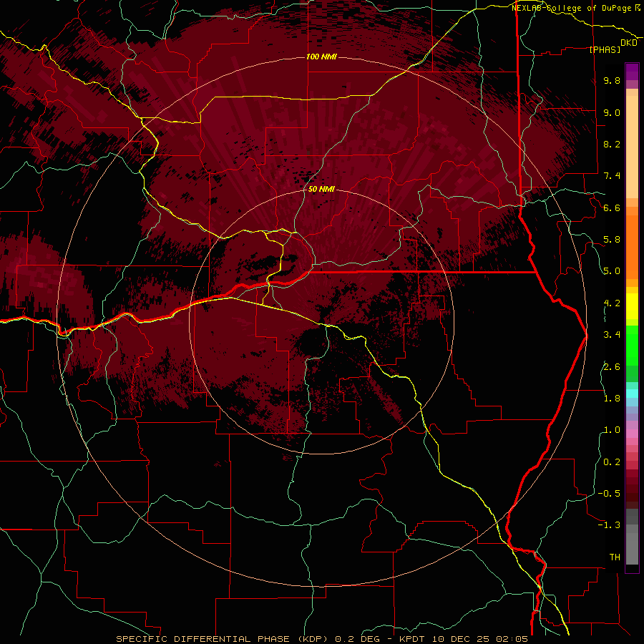Click the 1.8 value on the color scale
The image size is (644, 644).
point(612,399)
